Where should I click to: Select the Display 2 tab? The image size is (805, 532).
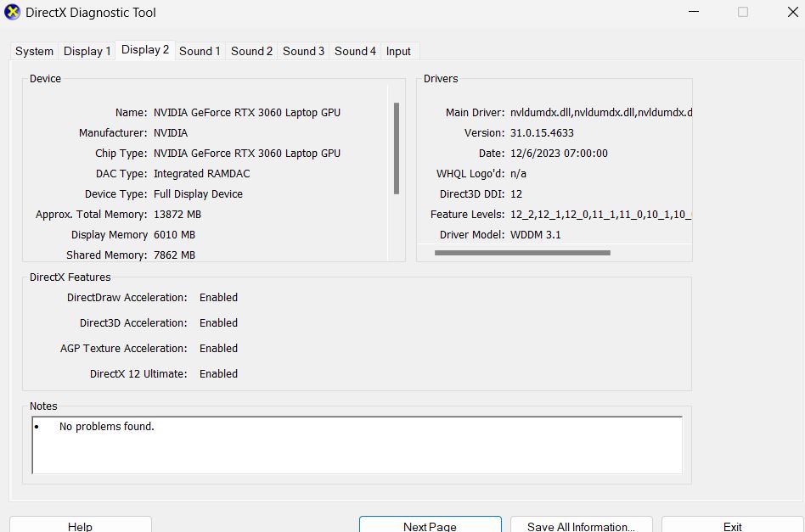point(145,50)
